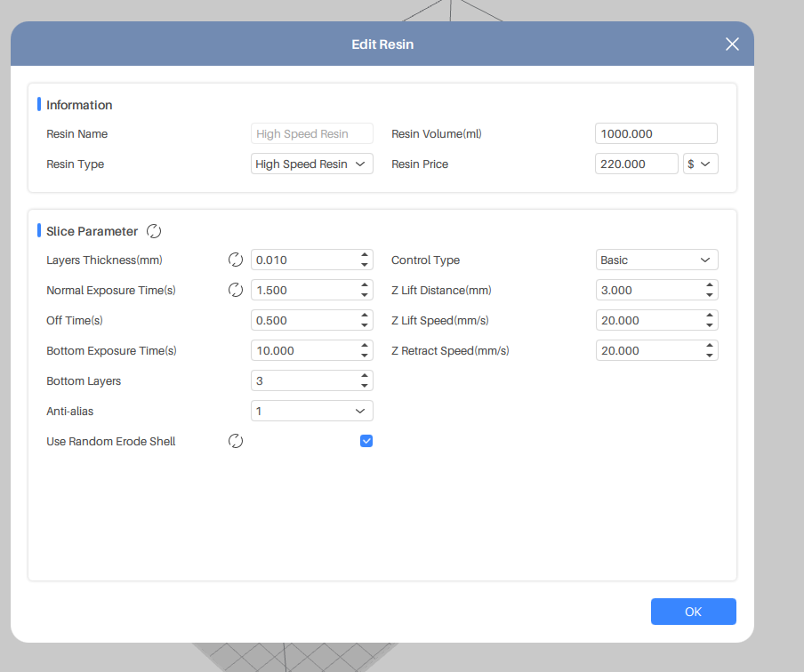Click Normal Exposure Time value 1.500

[271, 290]
